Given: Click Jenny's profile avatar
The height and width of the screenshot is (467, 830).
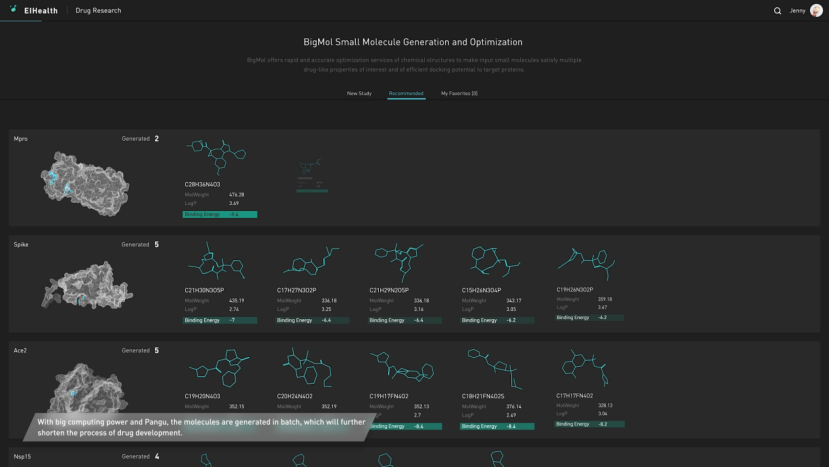Looking at the screenshot, I should [x=816, y=11].
